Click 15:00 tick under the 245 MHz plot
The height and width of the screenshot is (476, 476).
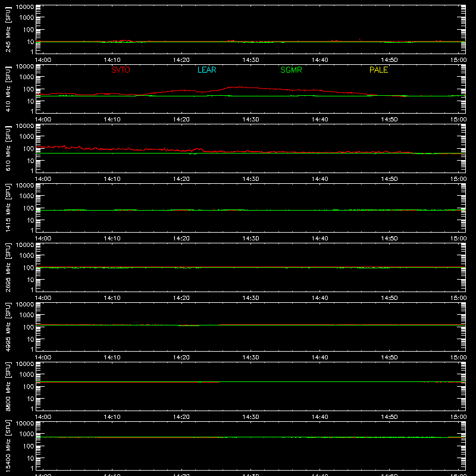click(x=458, y=60)
